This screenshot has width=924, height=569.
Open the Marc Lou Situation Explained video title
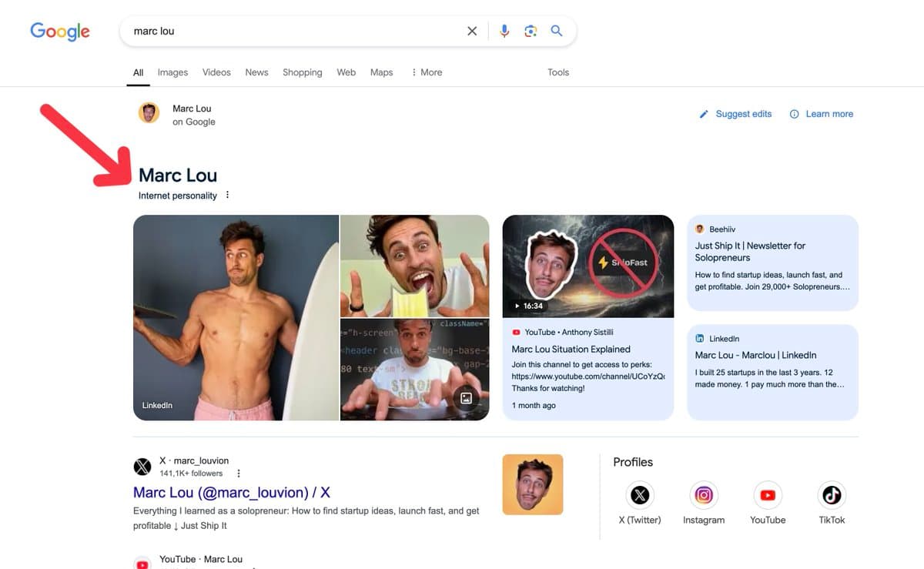(x=571, y=349)
